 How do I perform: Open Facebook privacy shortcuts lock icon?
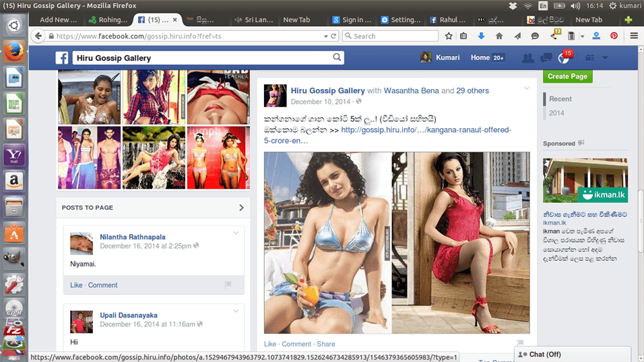point(590,58)
